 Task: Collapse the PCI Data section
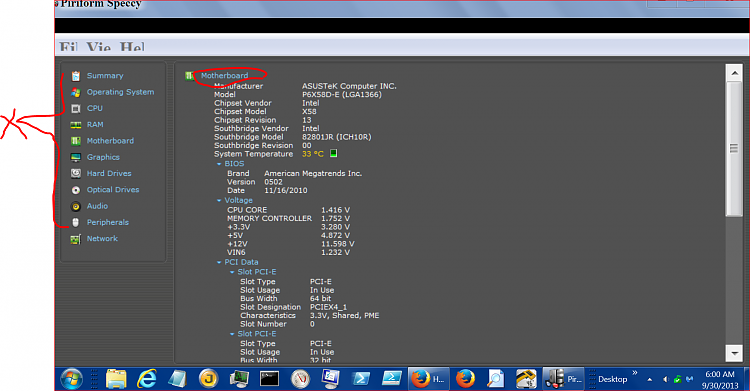point(219,262)
